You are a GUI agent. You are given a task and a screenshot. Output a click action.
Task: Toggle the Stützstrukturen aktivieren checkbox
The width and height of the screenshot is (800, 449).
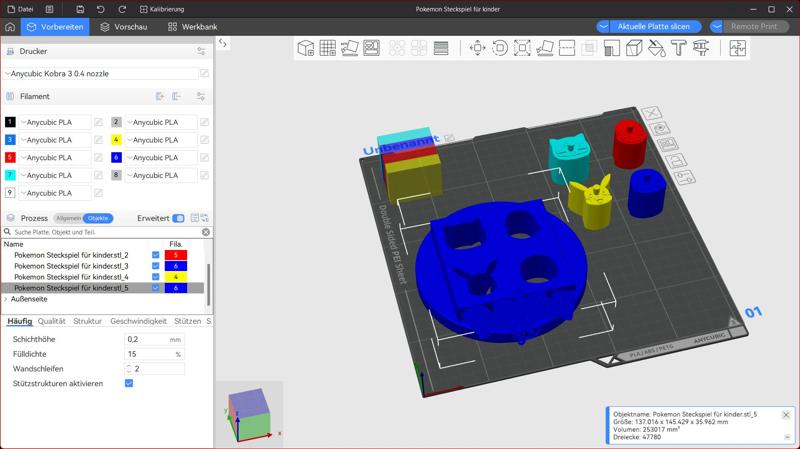(129, 383)
